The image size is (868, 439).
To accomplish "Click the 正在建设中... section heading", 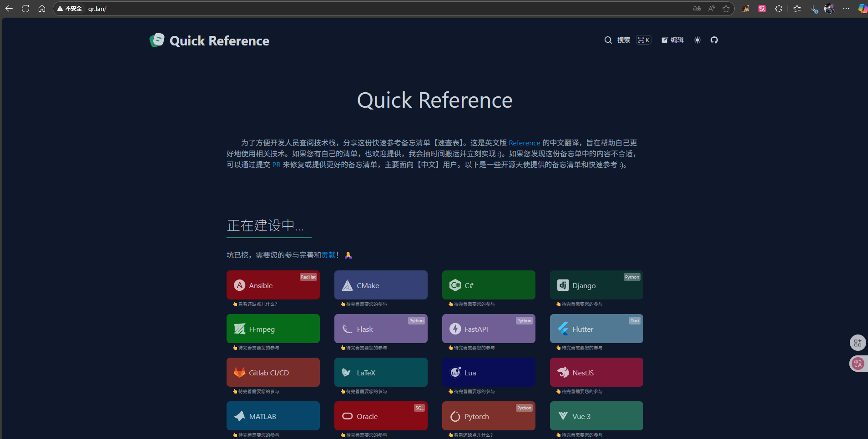I will click(x=265, y=225).
